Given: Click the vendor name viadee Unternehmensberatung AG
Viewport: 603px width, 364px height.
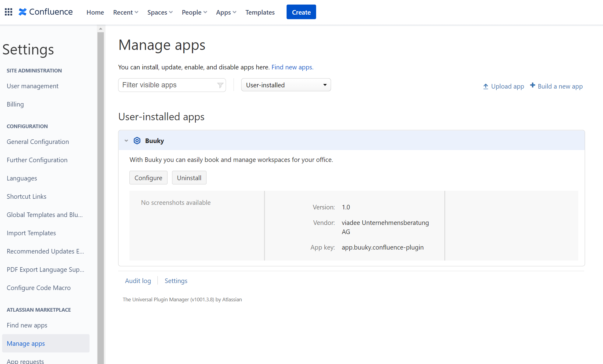Looking at the screenshot, I should 385,227.
